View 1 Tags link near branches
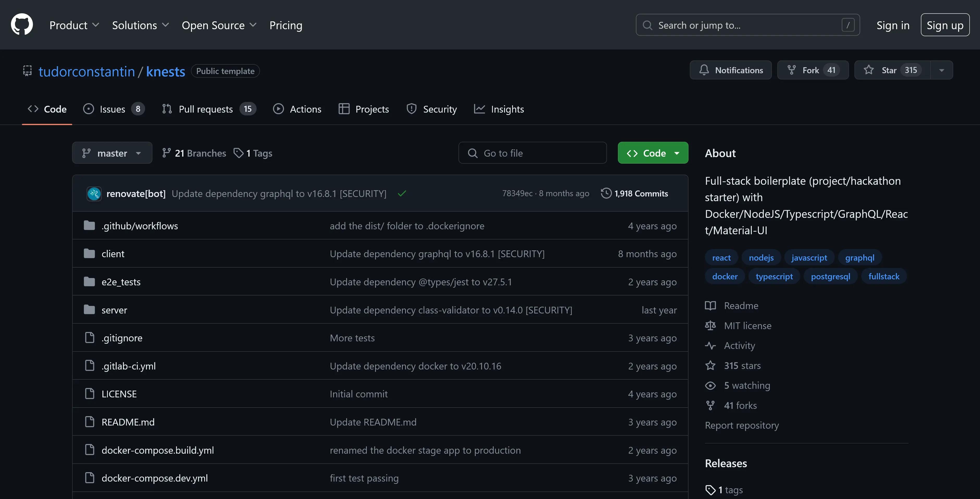Screen dimensions: 980x499 click(x=253, y=153)
